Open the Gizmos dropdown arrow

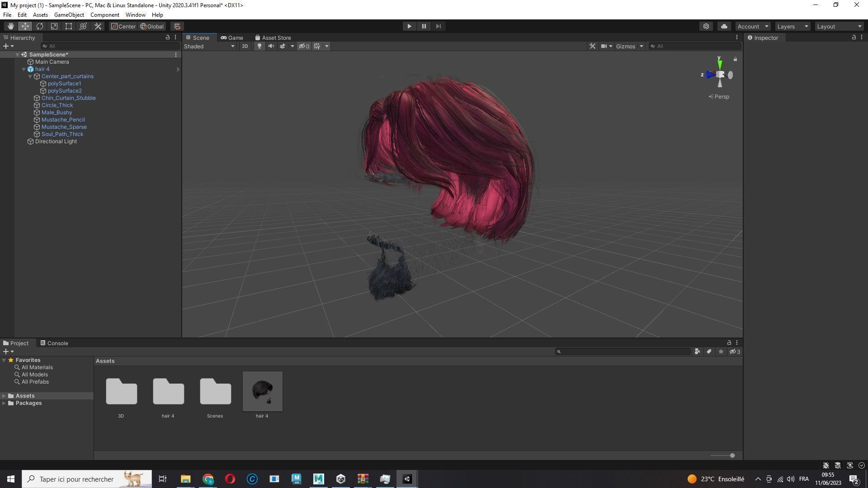point(641,46)
